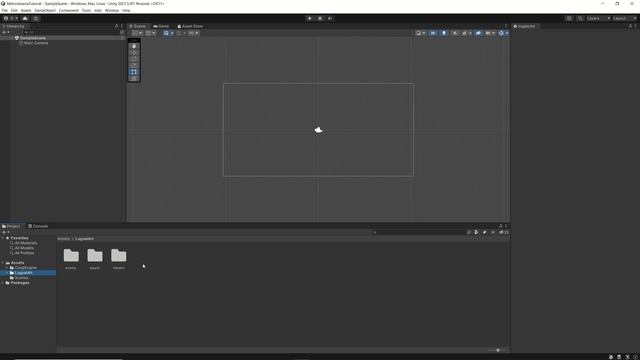640x360 pixels.
Task: Open the Undo History icon in top bar
Action: [569, 18]
